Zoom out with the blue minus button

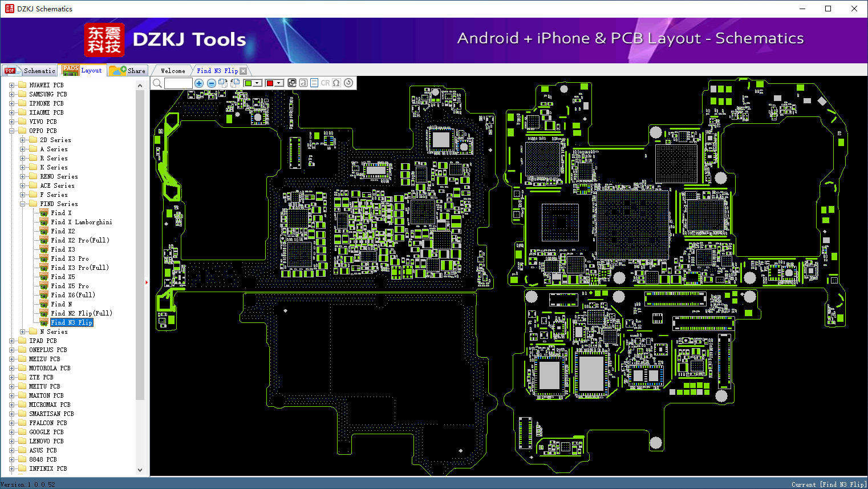coord(212,83)
